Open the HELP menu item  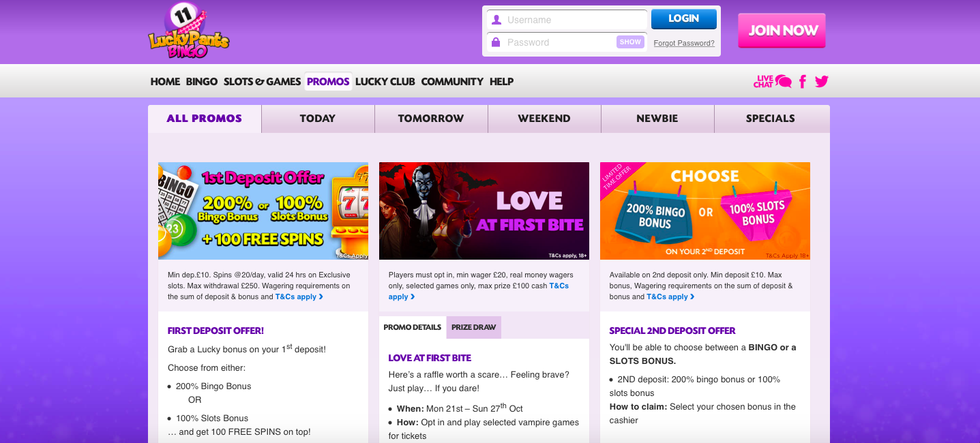pyautogui.click(x=501, y=82)
